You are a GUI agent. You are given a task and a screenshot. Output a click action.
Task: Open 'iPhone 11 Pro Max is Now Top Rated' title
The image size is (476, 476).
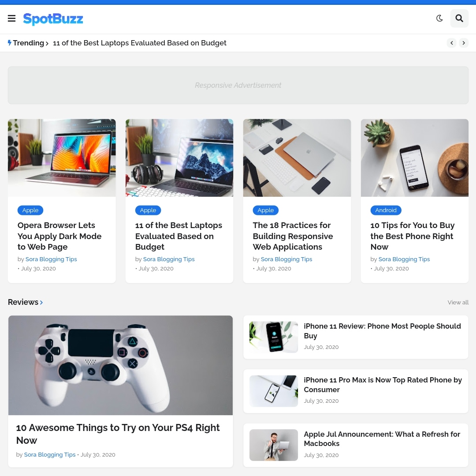point(383,385)
